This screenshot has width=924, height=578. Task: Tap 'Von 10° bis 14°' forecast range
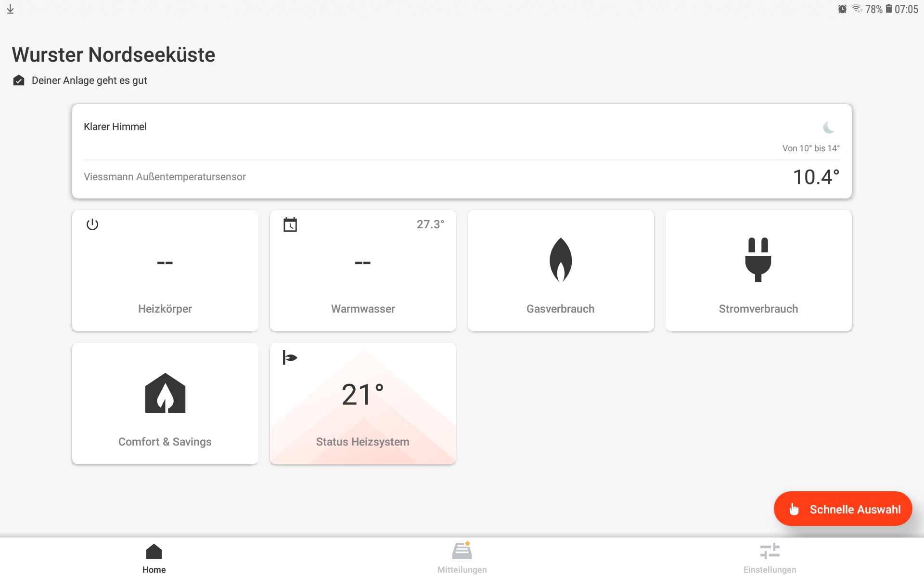pyautogui.click(x=811, y=148)
